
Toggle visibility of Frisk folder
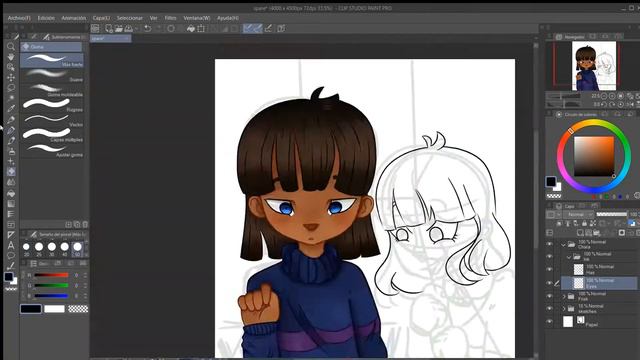pyautogui.click(x=549, y=296)
